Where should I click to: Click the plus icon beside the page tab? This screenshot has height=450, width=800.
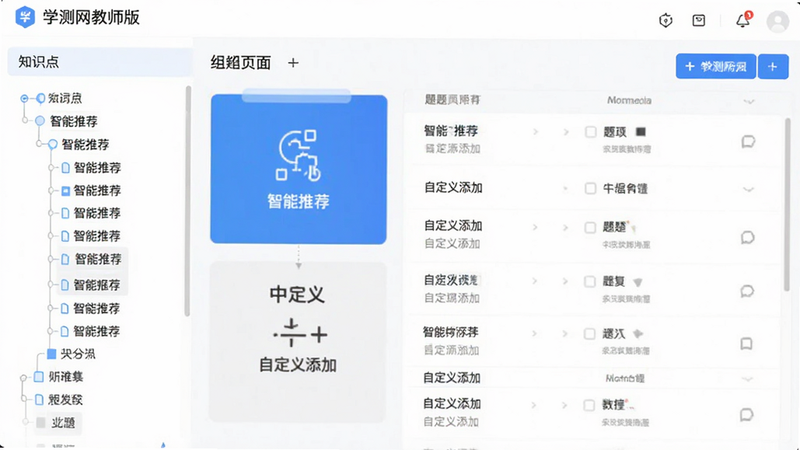(x=293, y=63)
